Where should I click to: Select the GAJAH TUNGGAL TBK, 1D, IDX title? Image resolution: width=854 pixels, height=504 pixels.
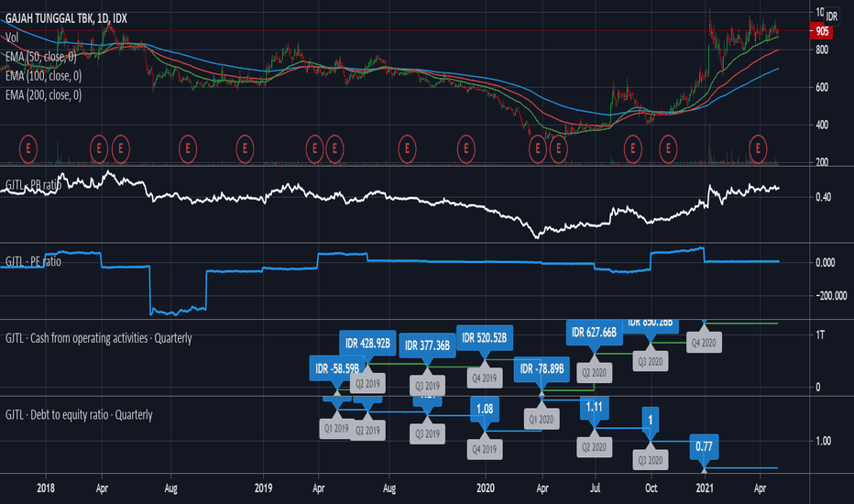click(66, 18)
